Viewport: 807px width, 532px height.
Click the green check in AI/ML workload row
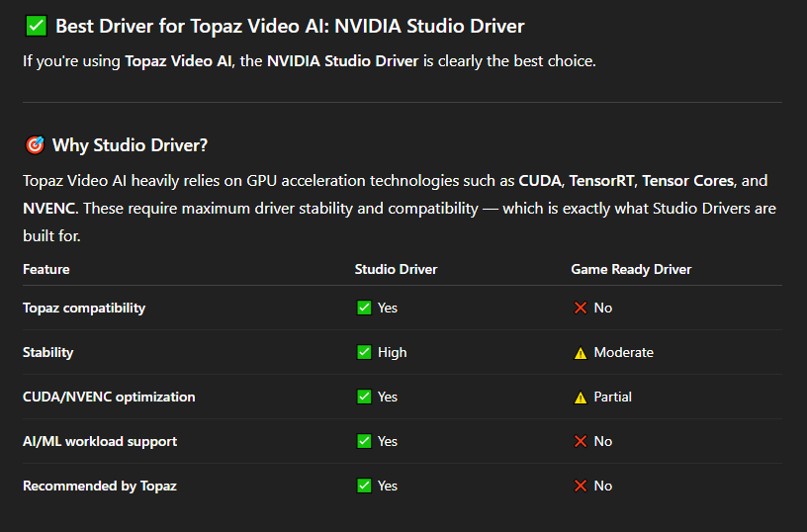(x=364, y=441)
